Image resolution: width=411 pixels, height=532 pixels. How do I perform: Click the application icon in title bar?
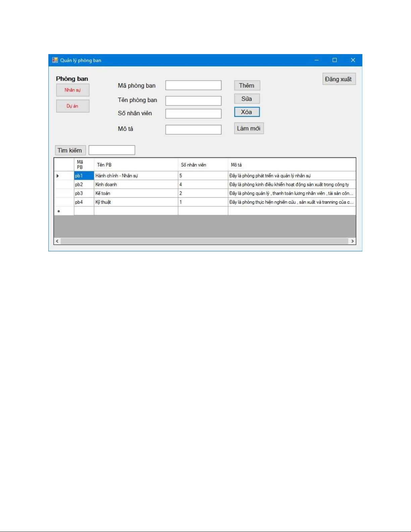pyautogui.click(x=55, y=60)
